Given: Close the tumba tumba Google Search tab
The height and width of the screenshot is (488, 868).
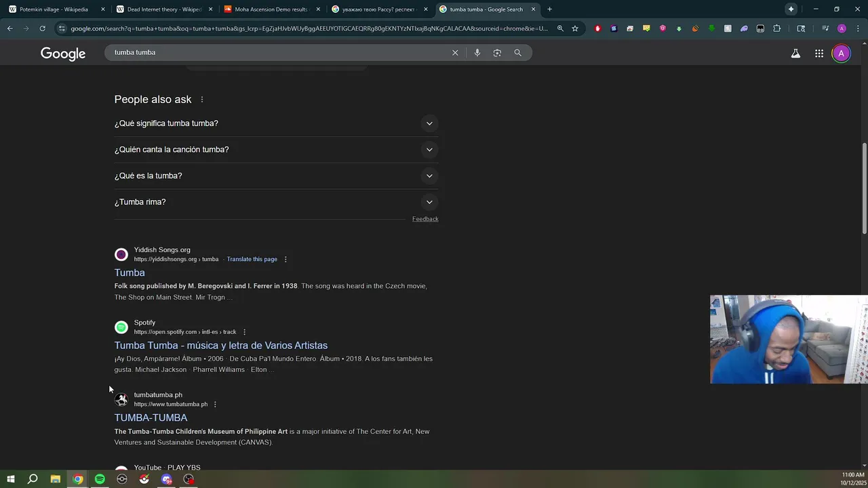Looking at the screenshot, I should 533,9.
